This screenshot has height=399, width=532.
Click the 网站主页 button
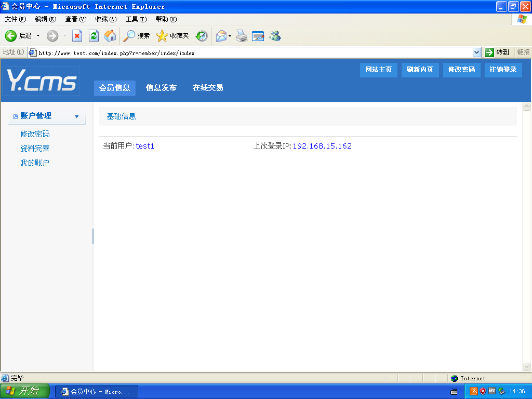coord(378,70)
